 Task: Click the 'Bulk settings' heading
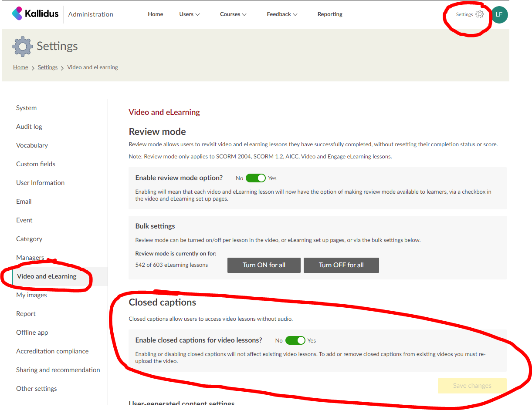(x=155, y=226)
